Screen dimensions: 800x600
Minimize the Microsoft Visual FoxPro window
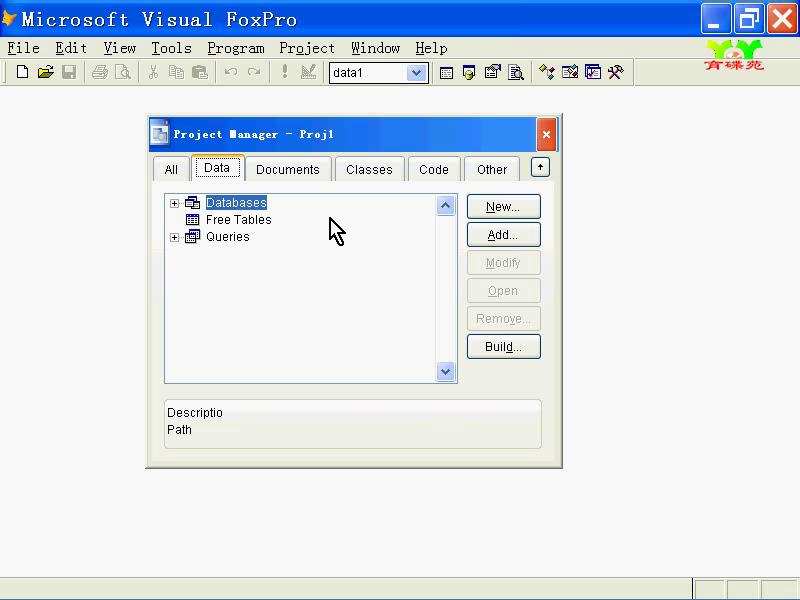click(715, 19)
